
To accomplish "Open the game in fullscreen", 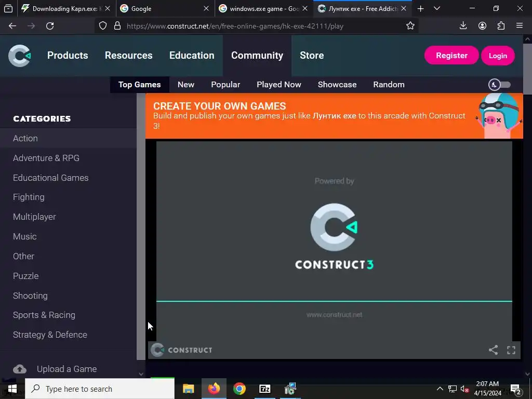I will coord(511,350).
